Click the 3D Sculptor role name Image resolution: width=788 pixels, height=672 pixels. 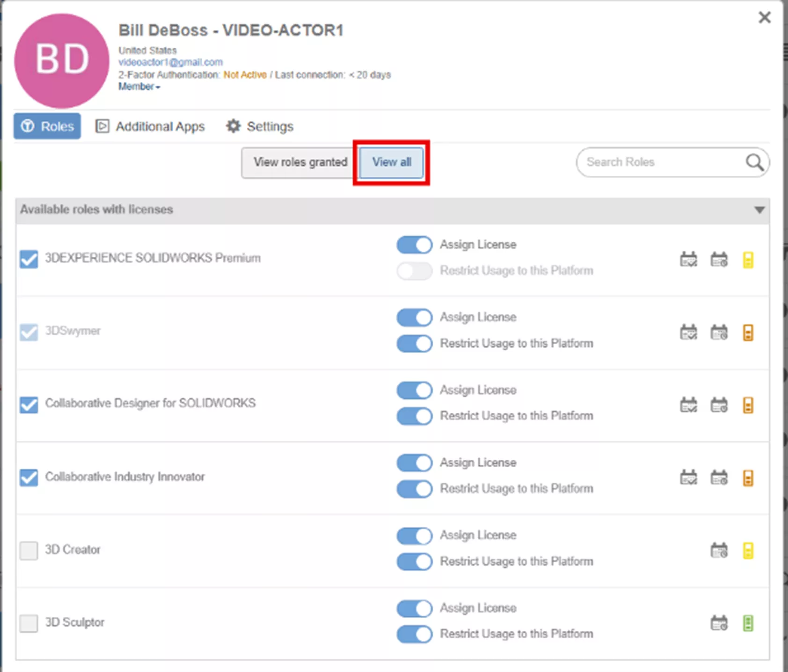74,622
